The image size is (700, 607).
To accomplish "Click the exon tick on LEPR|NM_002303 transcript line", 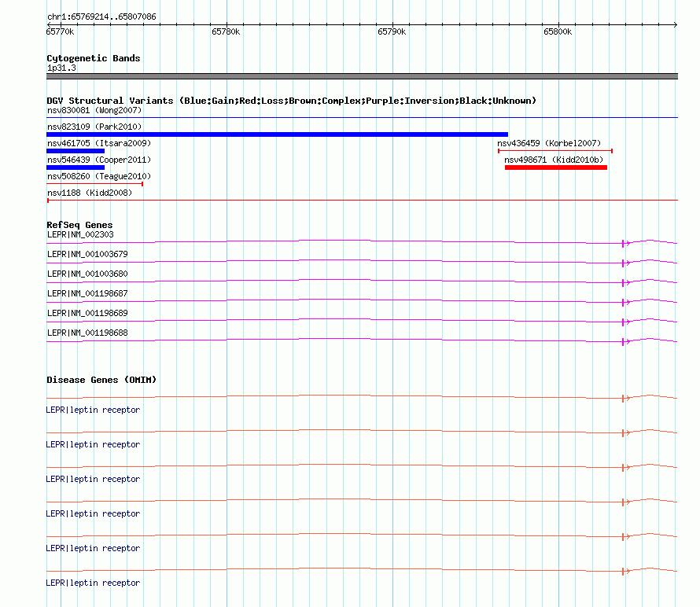I will (x=623, y=243).
